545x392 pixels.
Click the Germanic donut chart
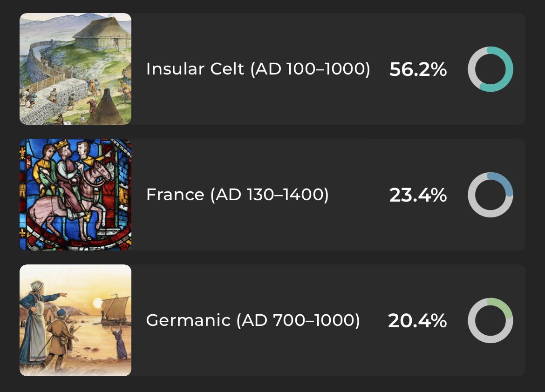490,320
